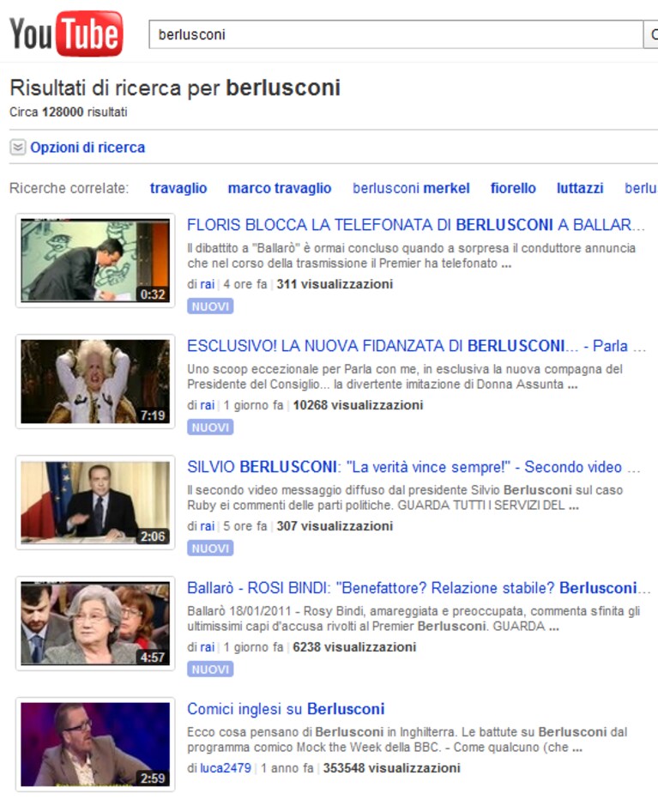Viewport: 658px width, 812px height.
Task: Open luca2479 channel link
Action: (x=226, y=768)
